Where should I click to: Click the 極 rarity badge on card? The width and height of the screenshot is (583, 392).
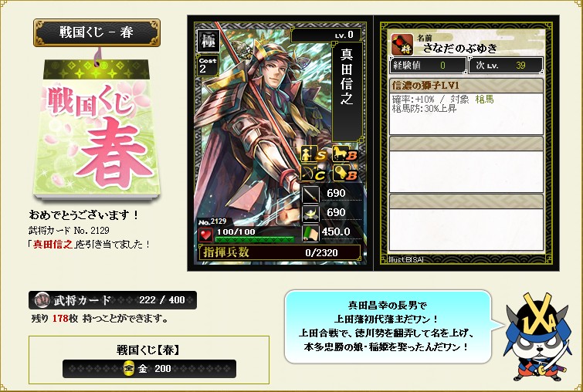click(x=208, y=40)
